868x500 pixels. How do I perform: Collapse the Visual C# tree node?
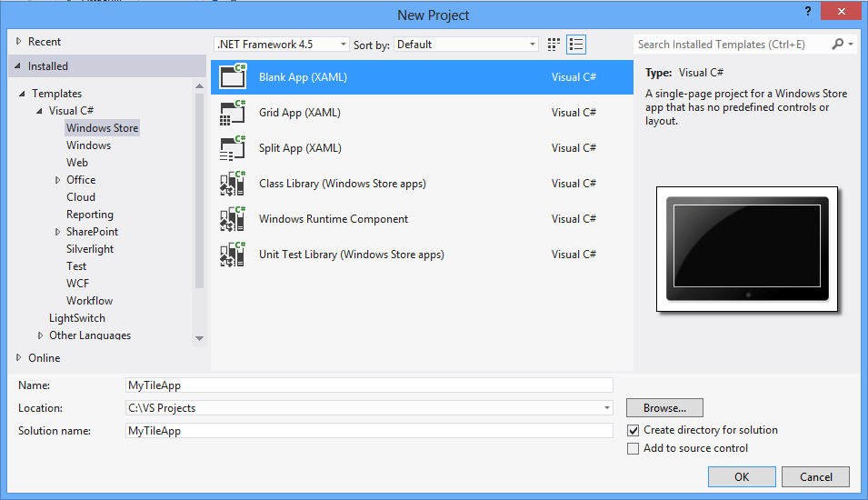coord(39,111)
